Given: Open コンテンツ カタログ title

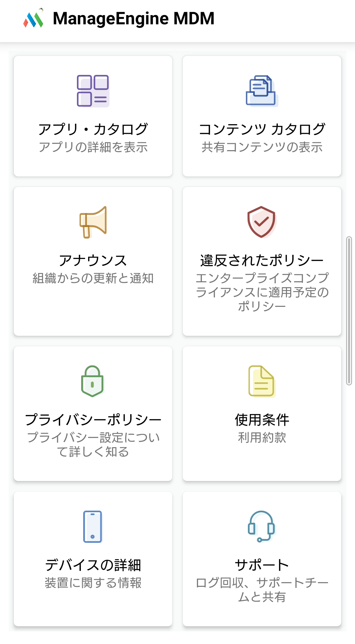Looking at the screenshot, I should (262, 129).
